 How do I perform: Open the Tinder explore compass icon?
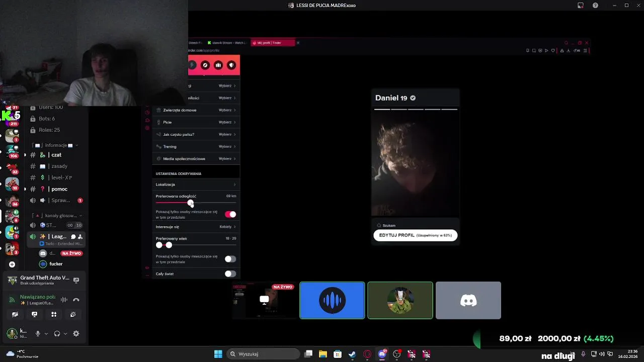pos(205,65)
